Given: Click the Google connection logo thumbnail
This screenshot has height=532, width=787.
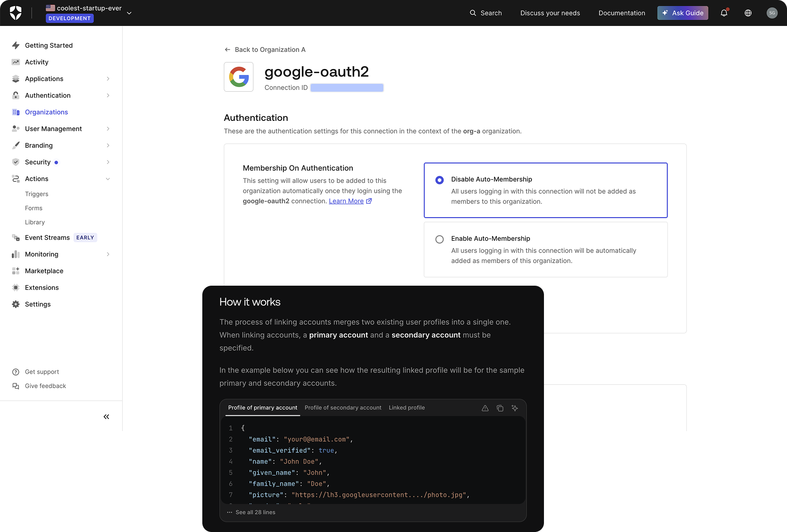Looking at the screenshot, I should pos(238,77).
